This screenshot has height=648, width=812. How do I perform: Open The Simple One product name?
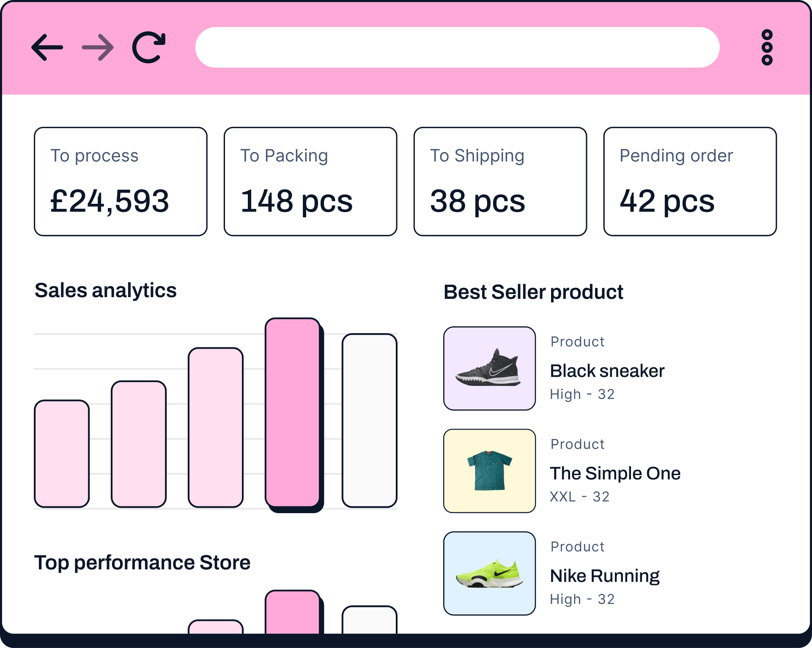coord(615,473)
